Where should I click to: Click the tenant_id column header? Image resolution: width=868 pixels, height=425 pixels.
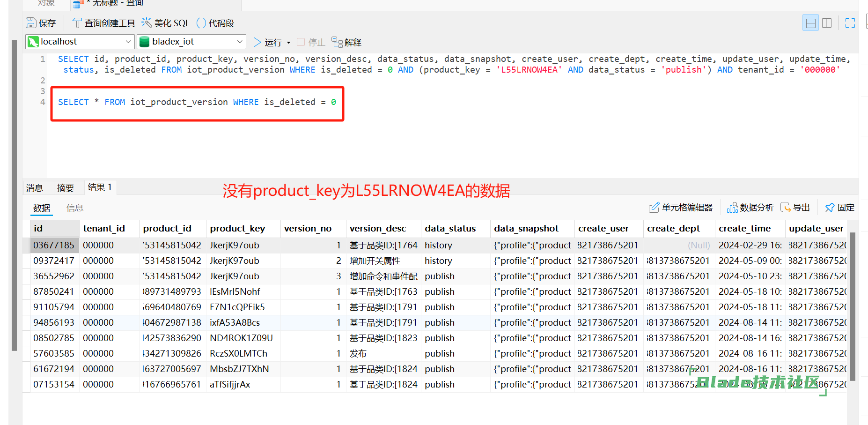[109, 228]
